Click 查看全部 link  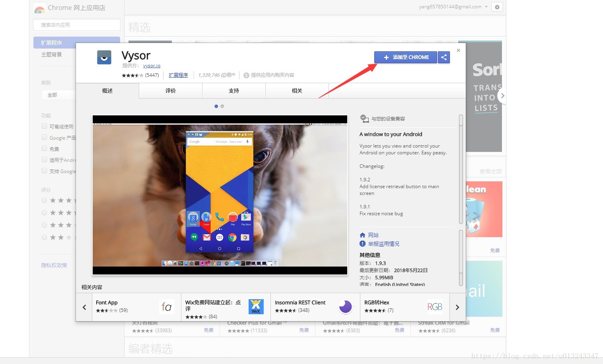pyautogui.click(x=490, y=171)
